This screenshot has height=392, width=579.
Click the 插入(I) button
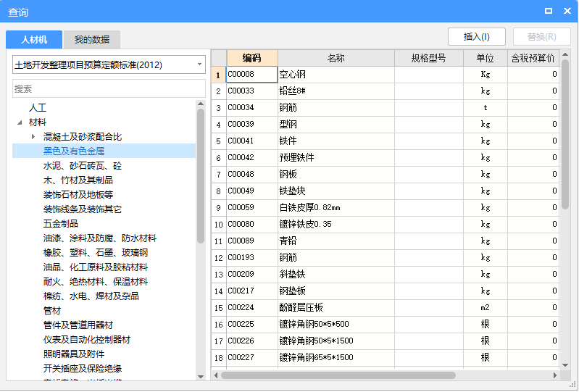coord(476,37)
